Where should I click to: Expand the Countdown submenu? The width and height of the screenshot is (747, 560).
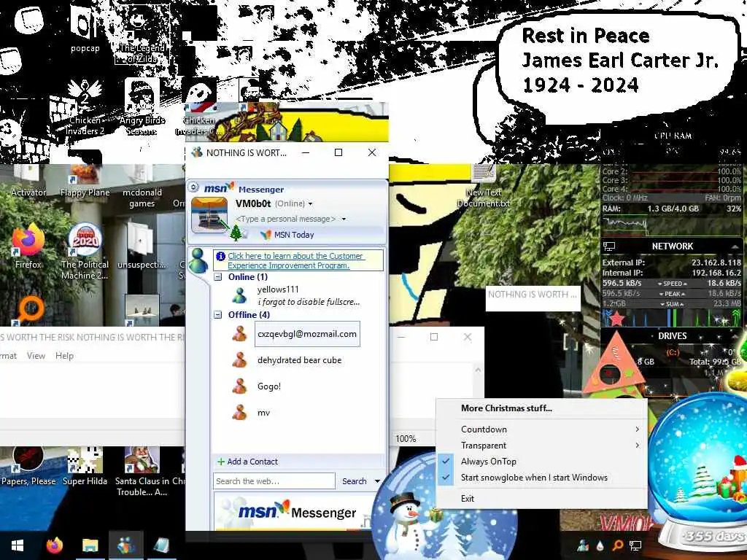tap(542, 429)
